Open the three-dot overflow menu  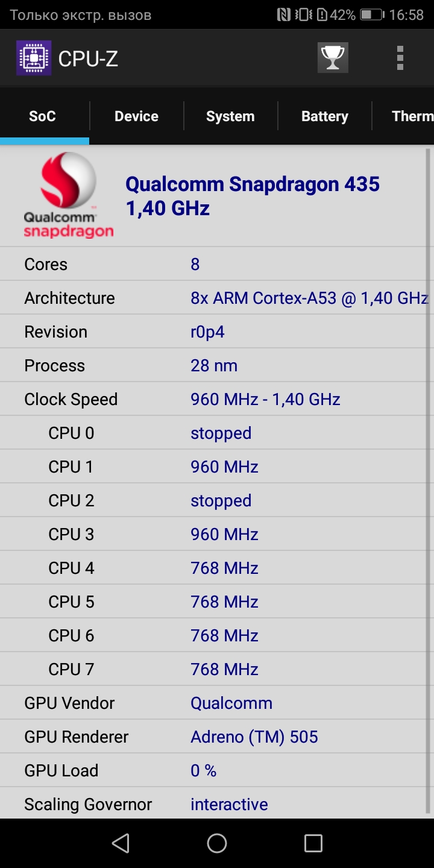pyautogui.click(x=400, y=58)
